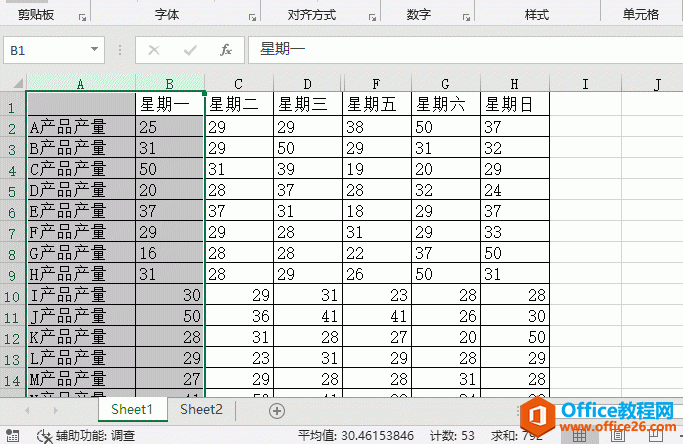683x444 pixels.
Task: Open the Number group dialog launcher
Action: pyautogui.click(x=467, y=17)
